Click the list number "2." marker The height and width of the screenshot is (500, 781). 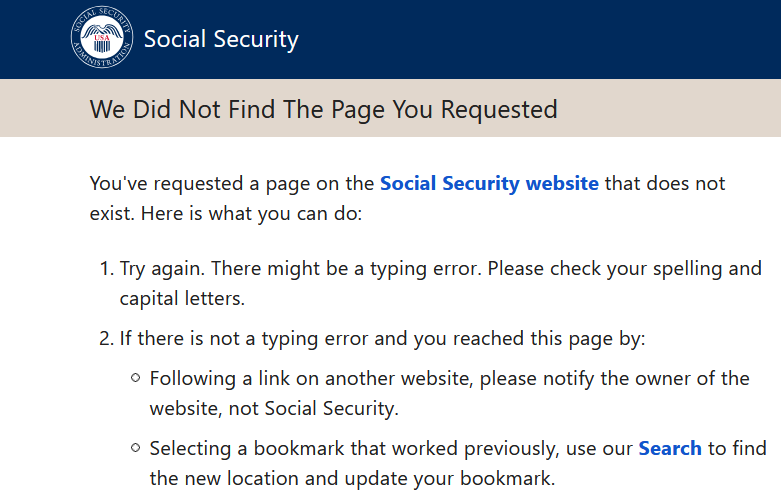pyautogui.click(x=107, y=339)
